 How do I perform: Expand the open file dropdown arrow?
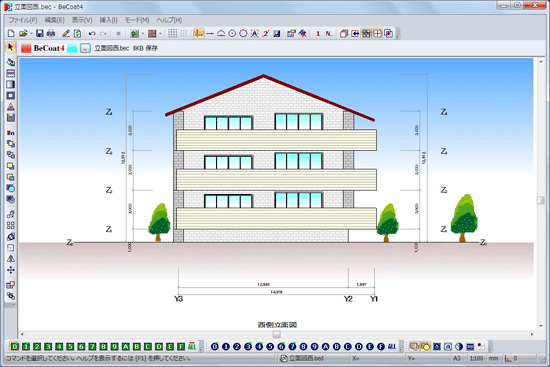click(31, 34)
